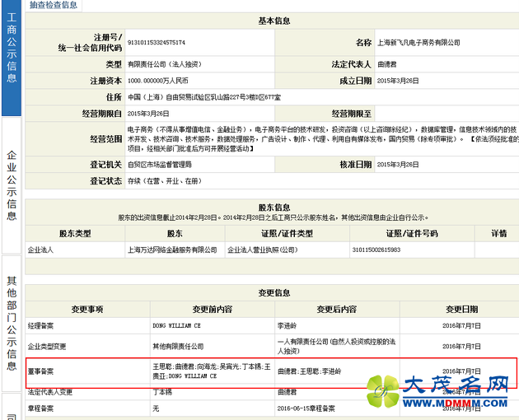519x420 pixels.
Task: Click legal representative value 曲德君
Action: 387,64
